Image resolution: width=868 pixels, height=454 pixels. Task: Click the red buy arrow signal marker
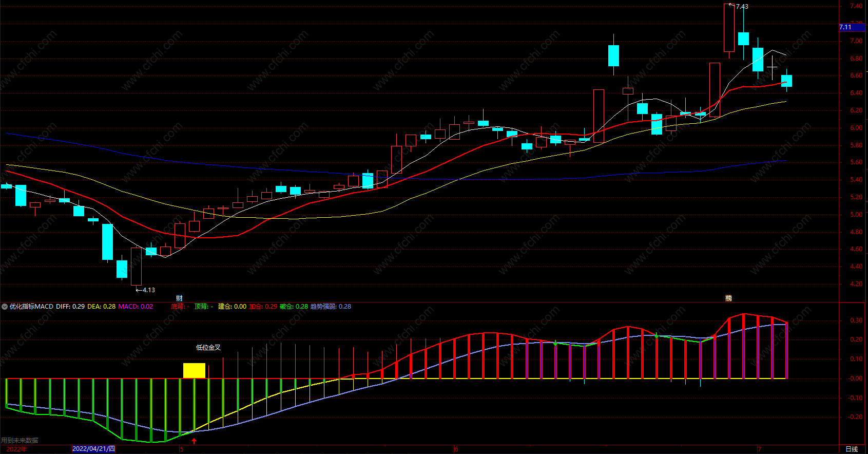pos(194,441)
